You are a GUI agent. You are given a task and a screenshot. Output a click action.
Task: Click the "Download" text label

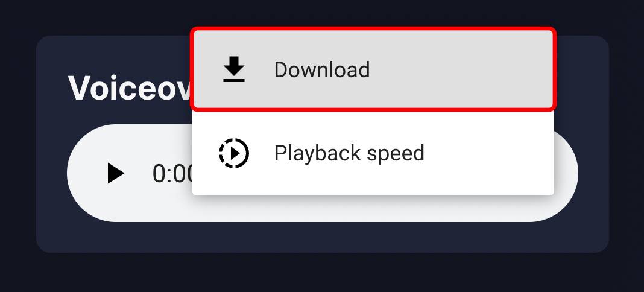pos(322,70)
